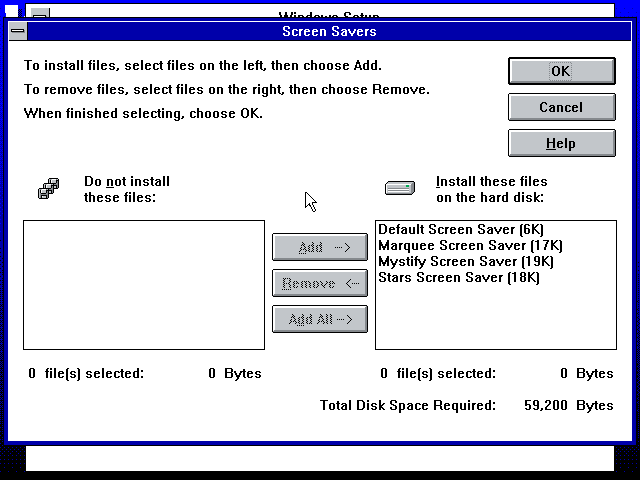This screenshot has height=480, width=640.
Task: Click the 'Do not install these files' label
Action: (x=127, y=189)
